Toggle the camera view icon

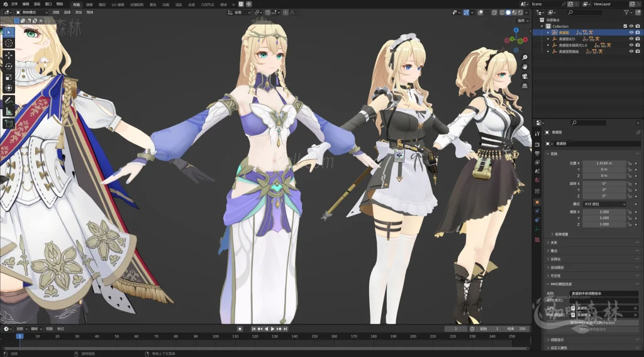pyautogui.click(x=525, y=77)
